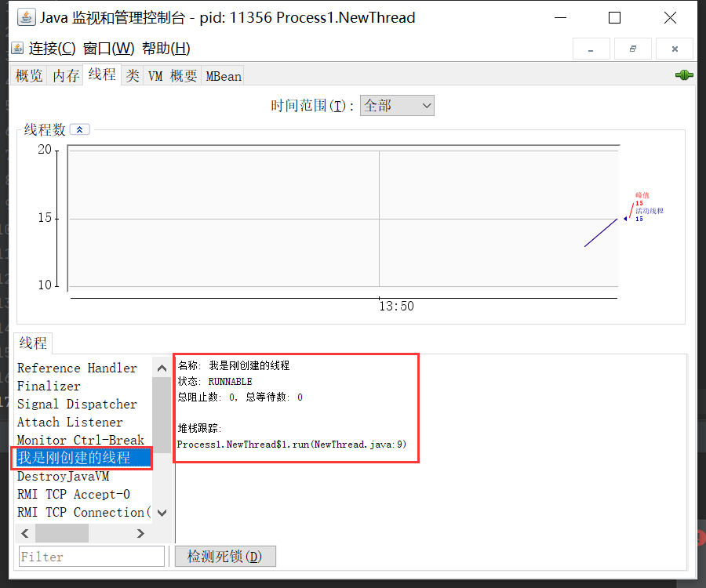This screenshot has height=588, width=706.
Task: Select Finalizer thread
Action: pyautogui.click(x=83, y=386)
